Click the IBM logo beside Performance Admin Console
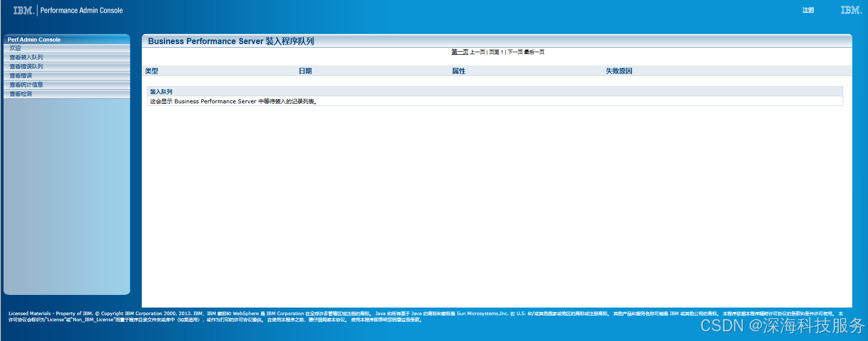This screenshot has width=868, height=341. point(24,10)
